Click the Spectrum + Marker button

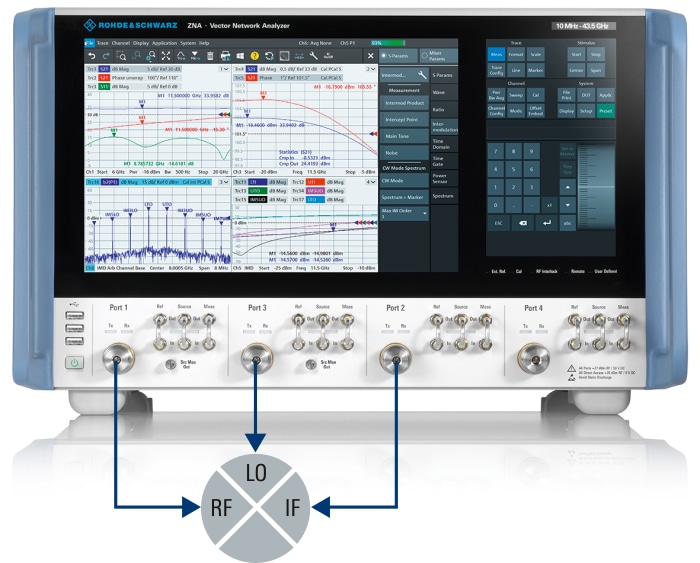[404, 197]
